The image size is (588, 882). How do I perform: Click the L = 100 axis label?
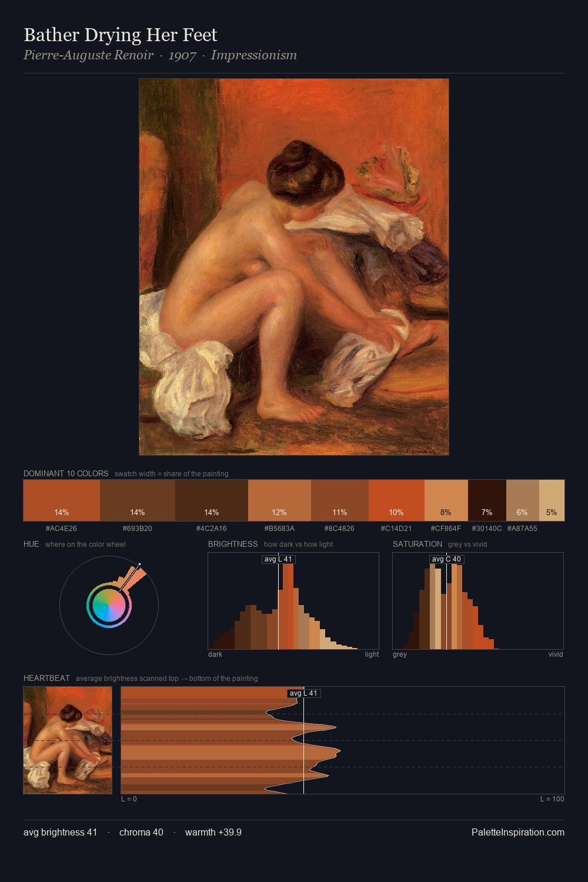[x=552, y=799]
